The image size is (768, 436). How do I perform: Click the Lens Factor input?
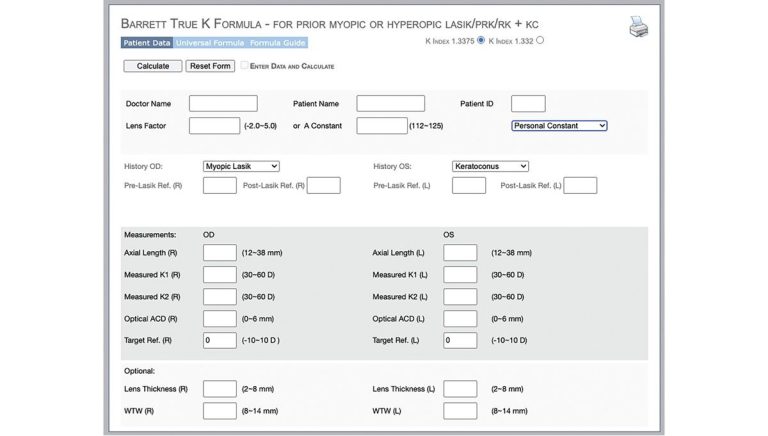pos(215,125)
